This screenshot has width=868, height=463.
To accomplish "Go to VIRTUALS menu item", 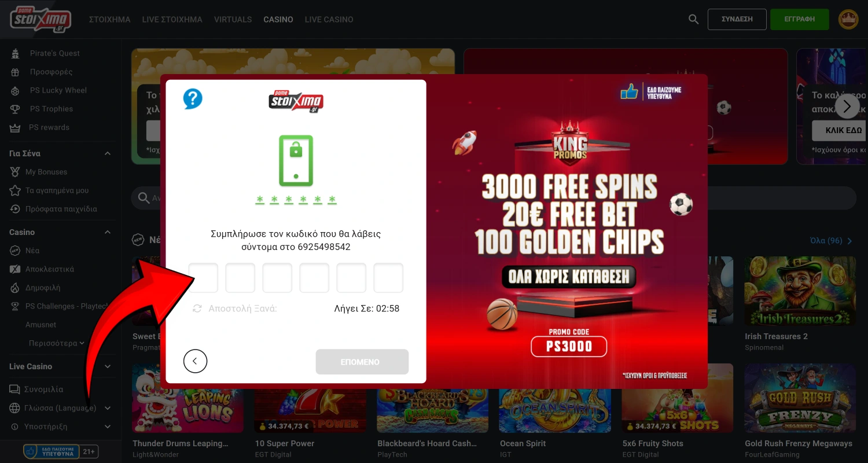I will point(233,19).
